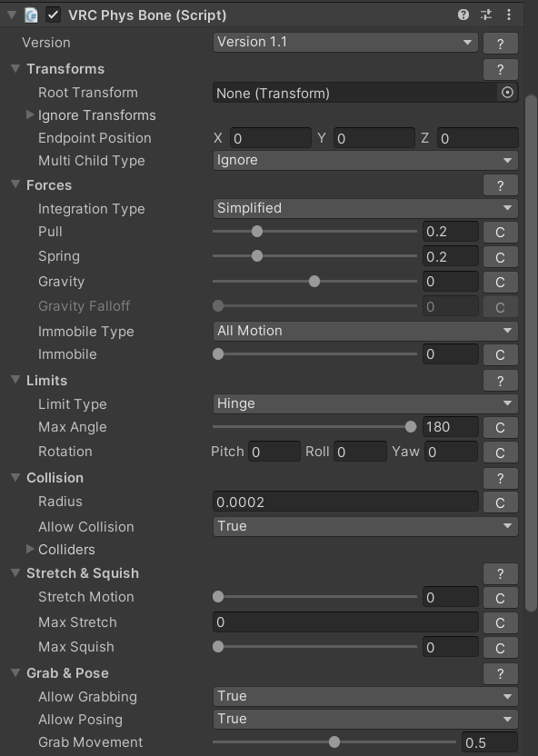Expand Ignore Transforms list

click(30, 114)
